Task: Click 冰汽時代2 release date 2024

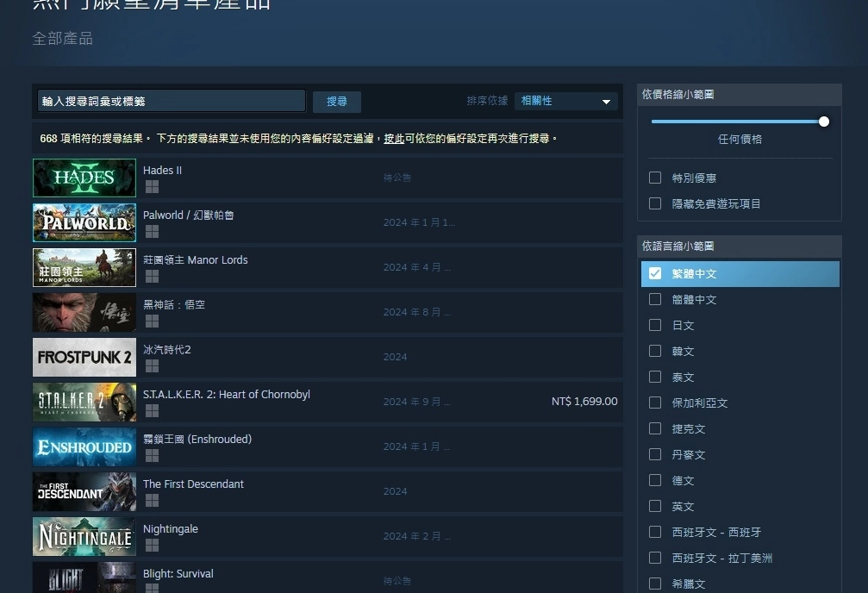Action: pos(396,357)
